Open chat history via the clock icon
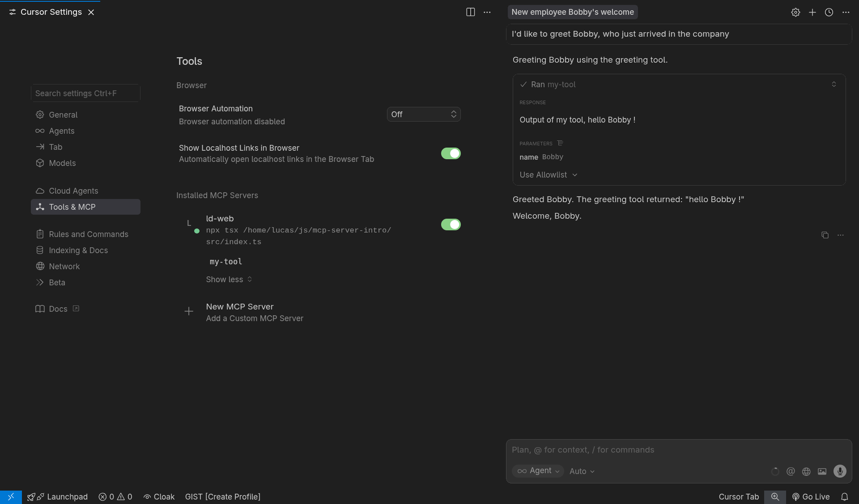 [829, 12]
